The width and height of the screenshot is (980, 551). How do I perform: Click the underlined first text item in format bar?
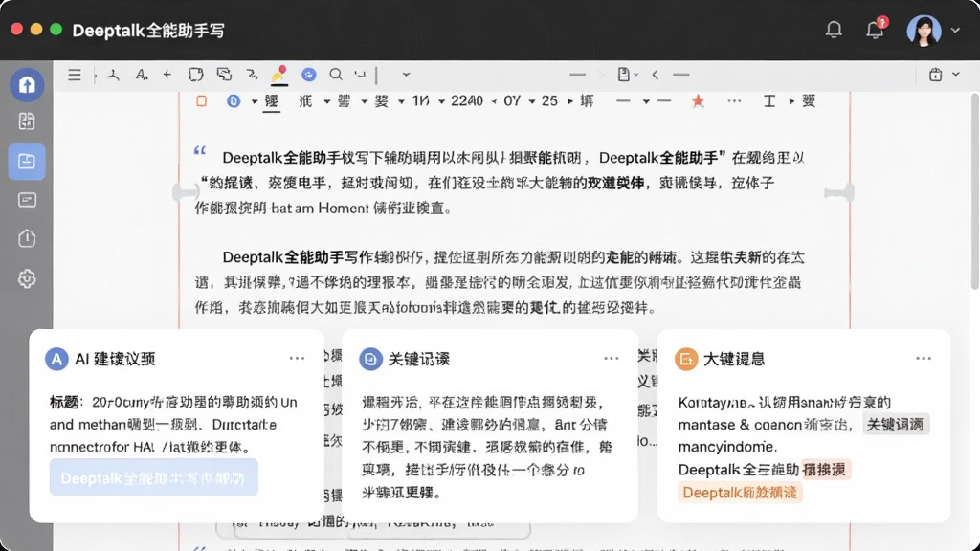tap(271, 101)
